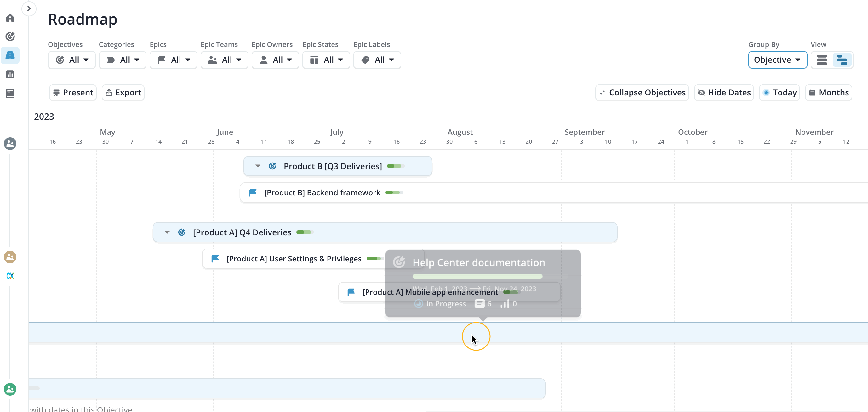Viewport: 868px width, 412px height.
Task: Click the CX workspace icon in sidebar
Action: (x=10, y=276)
